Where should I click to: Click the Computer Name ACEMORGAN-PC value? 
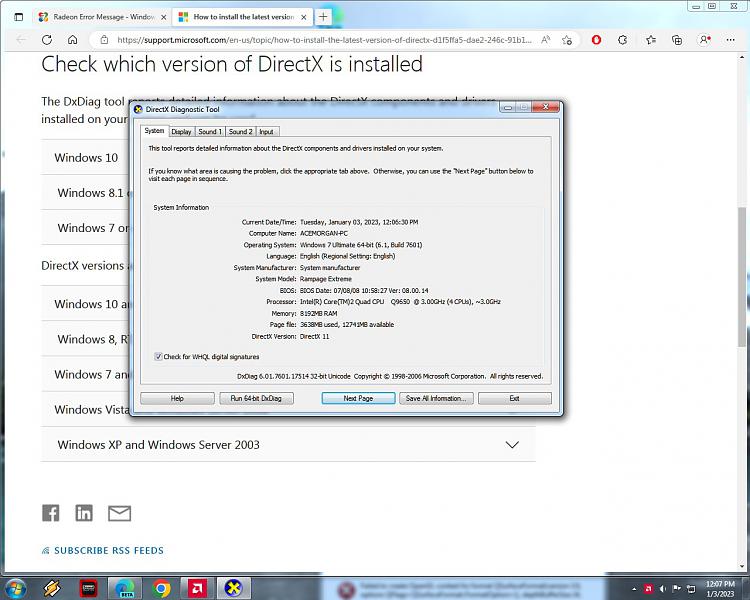[324, 233]
